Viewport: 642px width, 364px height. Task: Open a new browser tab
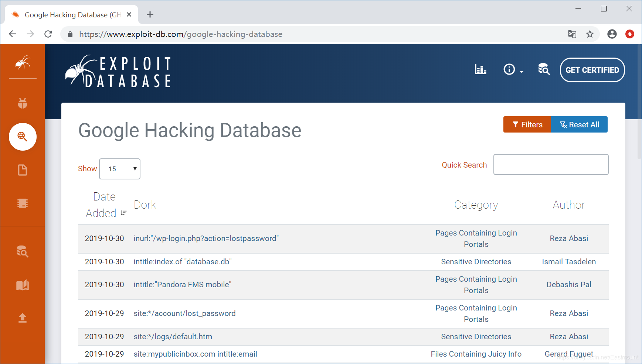(150, 14)
